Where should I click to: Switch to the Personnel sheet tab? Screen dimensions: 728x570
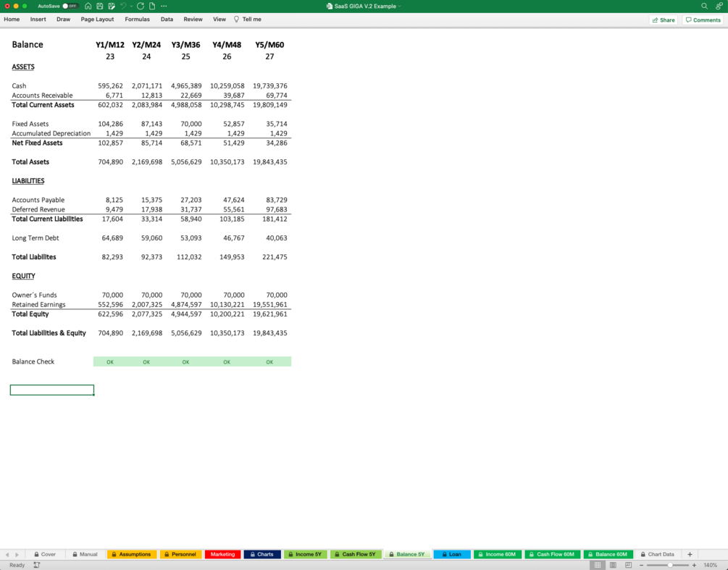[x=180, y=554]
